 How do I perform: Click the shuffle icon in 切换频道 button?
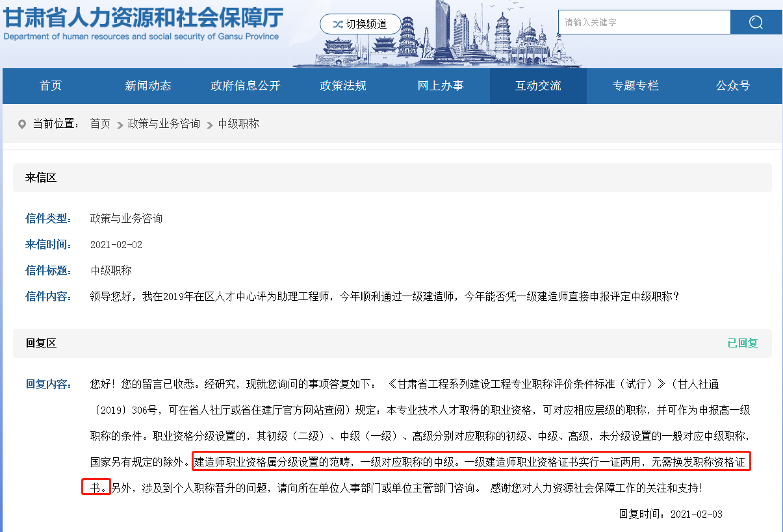click(337, 25)
